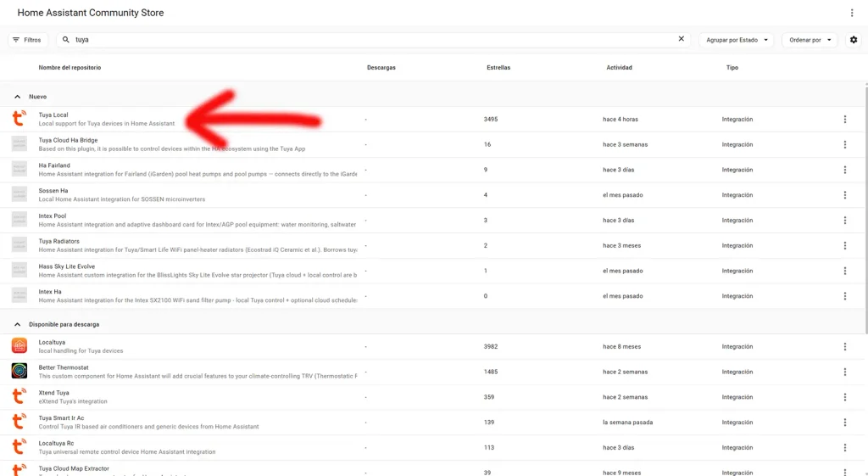Viewport: 868px width, 476px height.
Task: Select the Localtuya Rc repository name
Action: [x=56, y=443]
